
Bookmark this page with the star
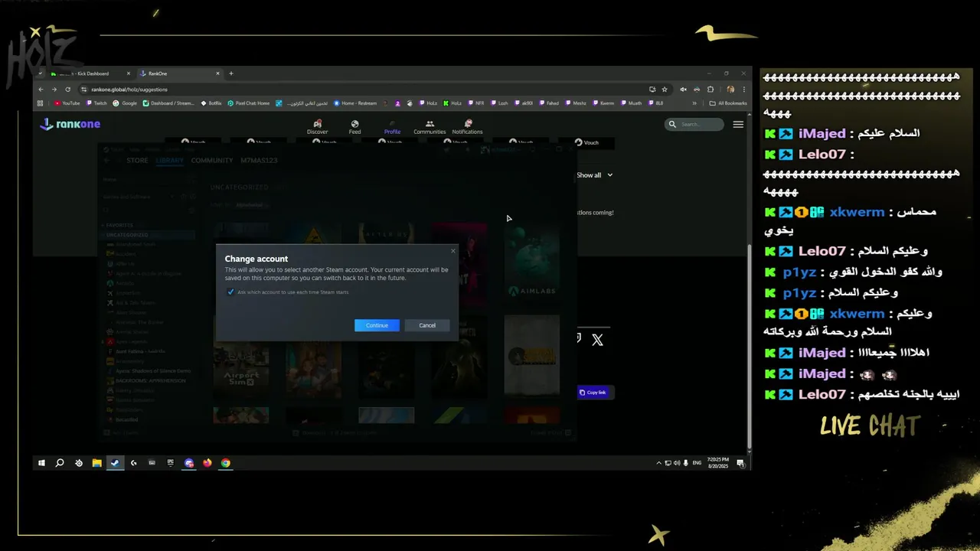pos(665,89)
